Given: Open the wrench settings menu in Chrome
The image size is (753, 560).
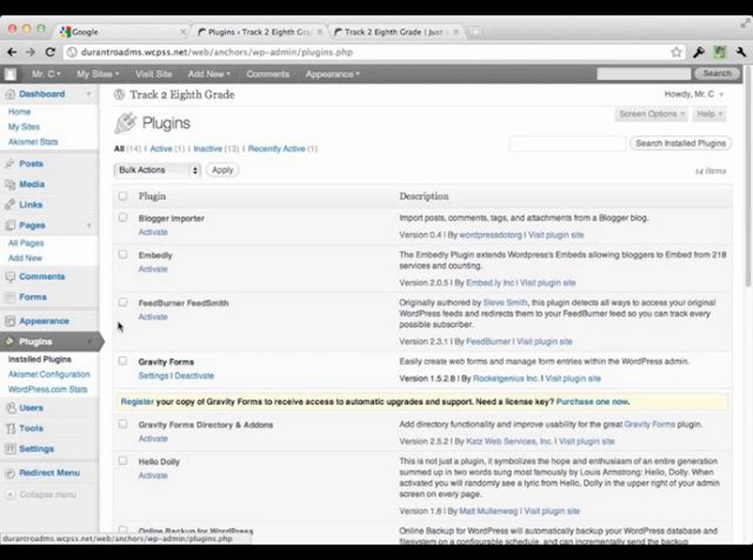Looking at the screenshot, I should click(741, 52).
